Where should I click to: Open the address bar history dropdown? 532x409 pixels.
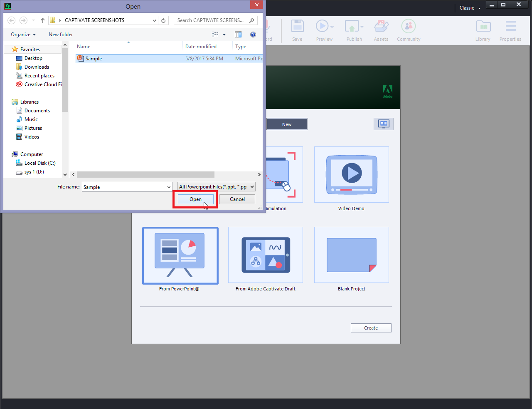pos(155,20)
